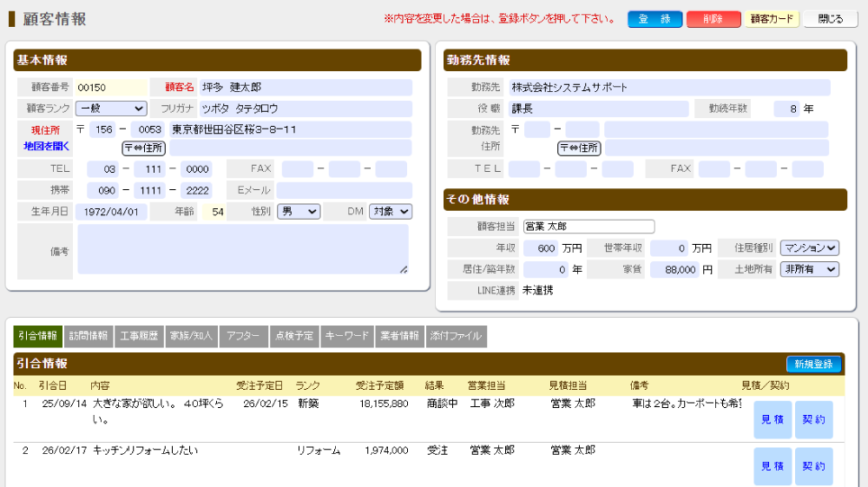Click the address field 東京都世田谷区桜3-8-11

tap(291, 129)
